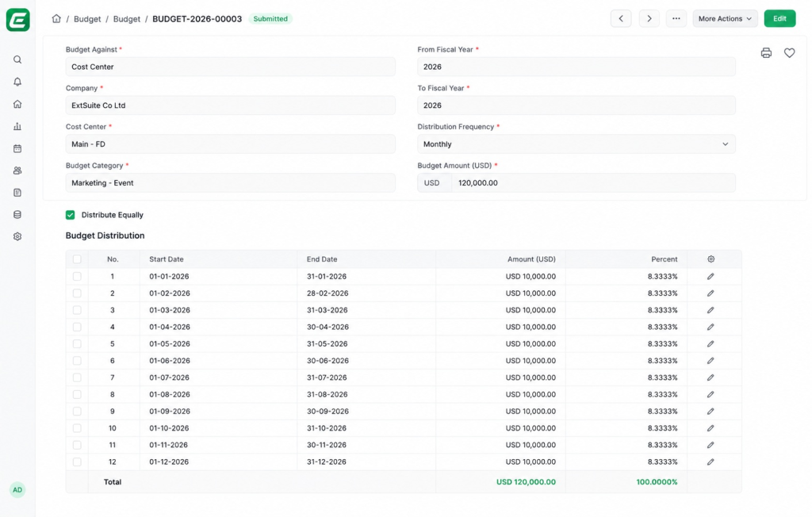The height and width of the screenshot is (517, 812).
Task: Open notifications bell in sidebar
Action: coord(17,82)
